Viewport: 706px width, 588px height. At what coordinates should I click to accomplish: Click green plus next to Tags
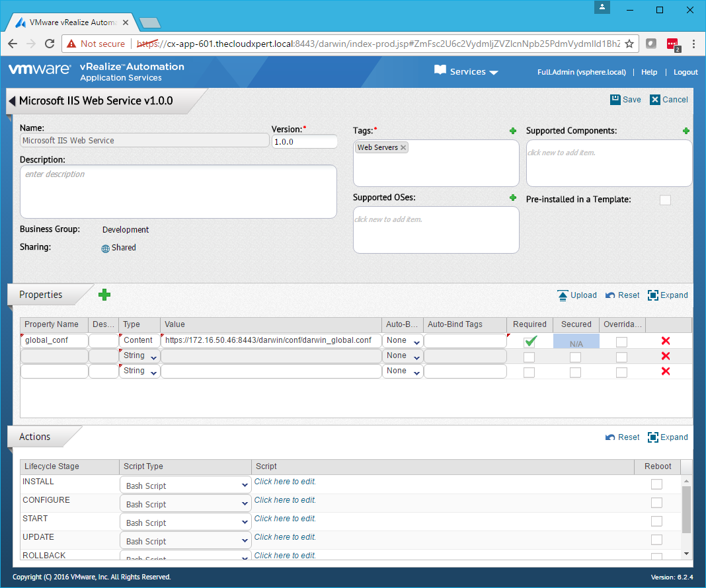pyautogui.click(x=513, y=131)
